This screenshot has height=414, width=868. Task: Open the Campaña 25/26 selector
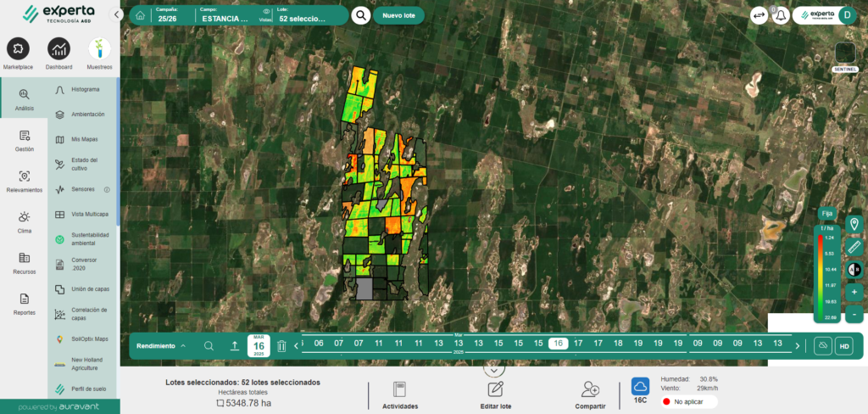click(x=168, y=15)
